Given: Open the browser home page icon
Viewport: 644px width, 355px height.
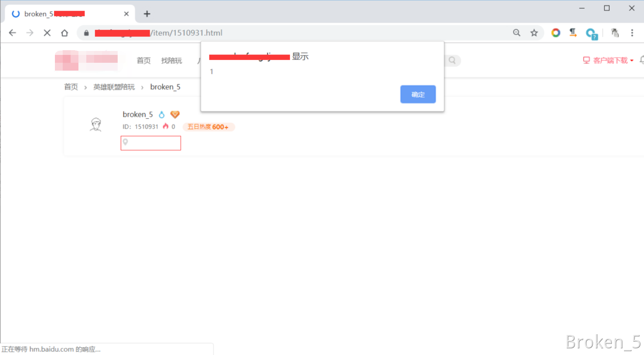Looking at the screenshot, I should [x=64, y=33].
